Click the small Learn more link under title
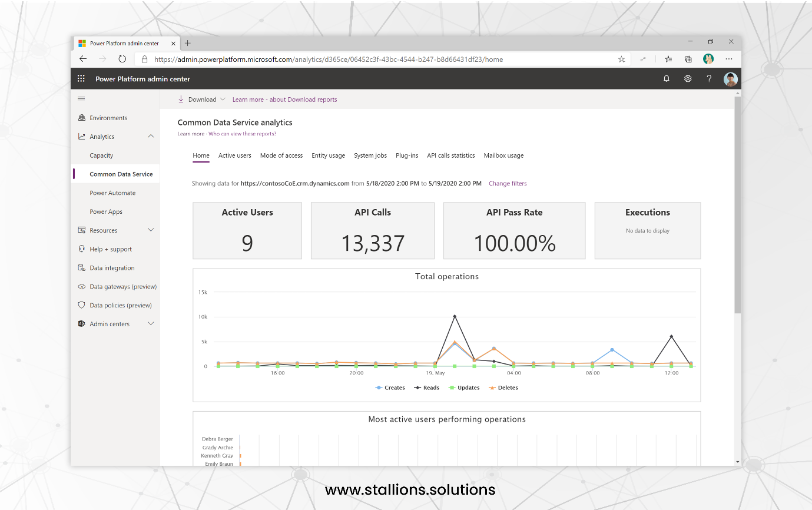Screen dimensions: 812x510 pos(191,134)
